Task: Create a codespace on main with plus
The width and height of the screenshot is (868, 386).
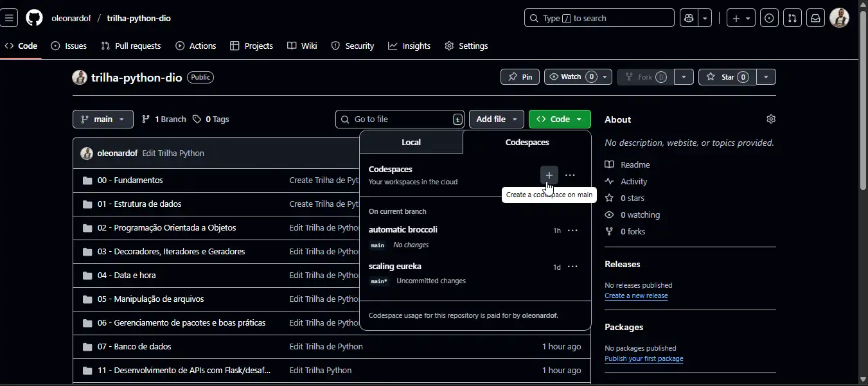Action: click(x=549, y=175)
